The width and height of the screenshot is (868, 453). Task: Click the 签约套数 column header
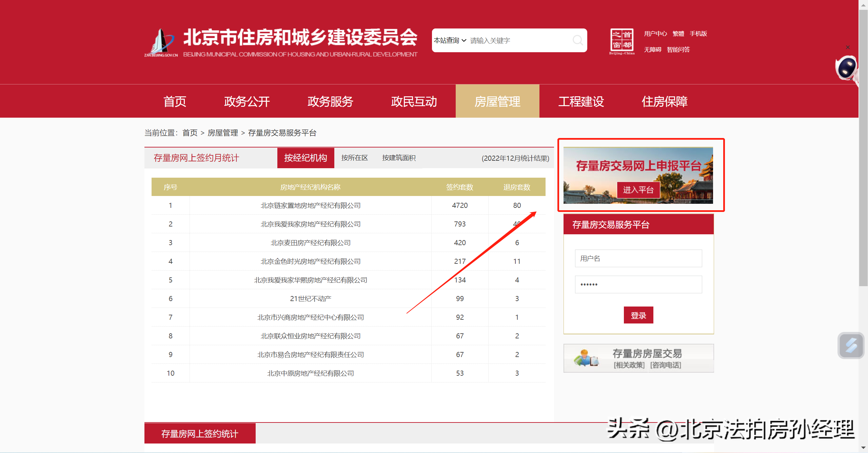coord(460,187)
